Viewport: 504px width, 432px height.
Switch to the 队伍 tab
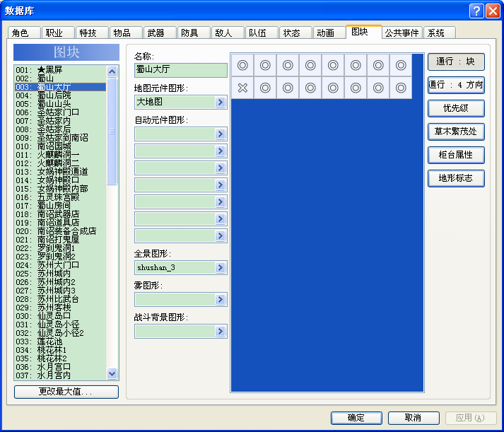coord(262,33)
